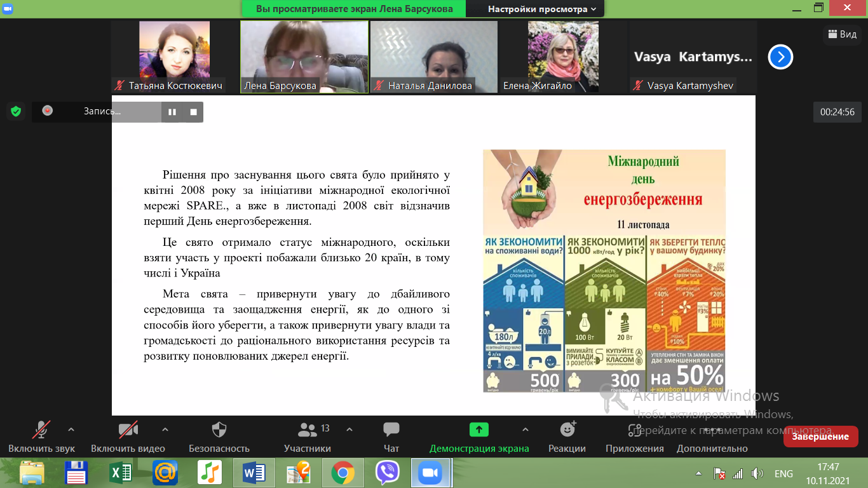Click the red Завершение button
868x488 pixels.
[x=820, y=437]
